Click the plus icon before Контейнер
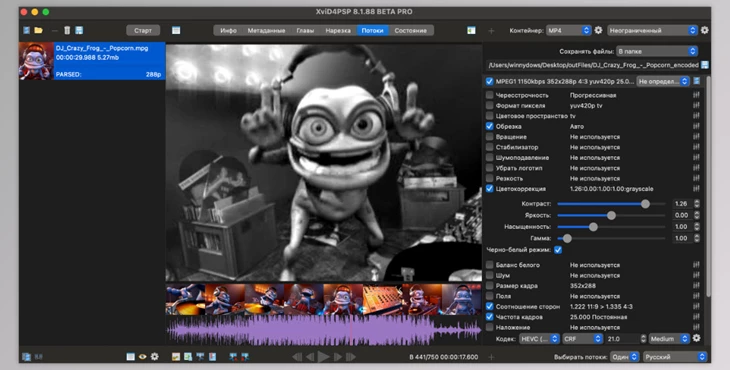 (x=491, y=31)
